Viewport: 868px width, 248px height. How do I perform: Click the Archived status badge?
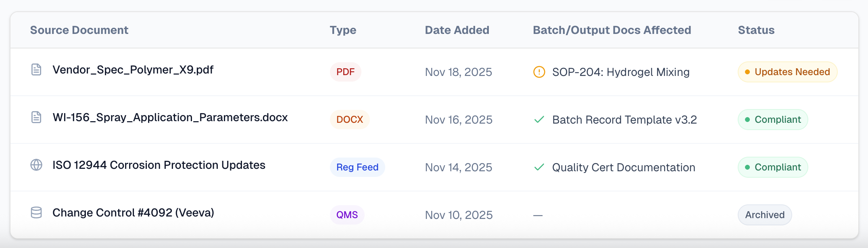(764, 215)
